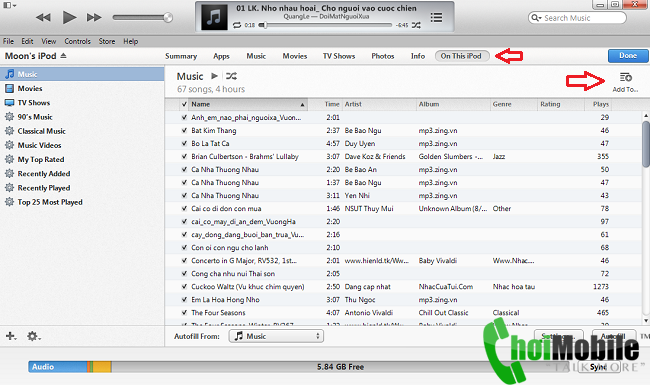Uncheck the Con oi con ngu cho lanh checkbox
This screenshot has width=650, height=385.
click(184, 247)
